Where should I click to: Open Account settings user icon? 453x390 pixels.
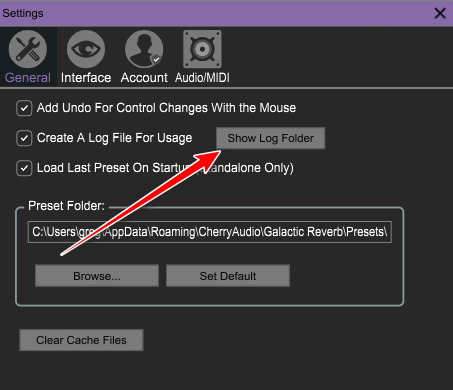(144, 49)
